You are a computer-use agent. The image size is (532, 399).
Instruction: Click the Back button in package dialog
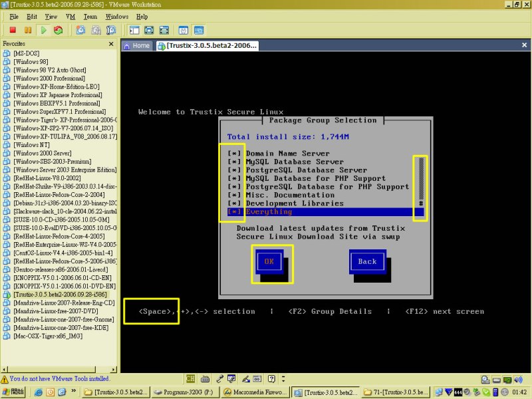368,261
